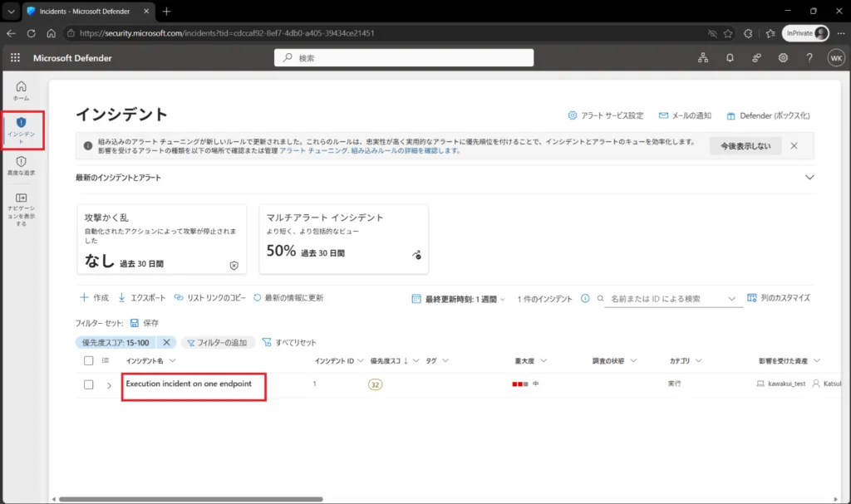Image resolution: width=851 pixels, height=504 pixels.
Task: Open Execution incident on one endpoint
Action: coord(189,384)
